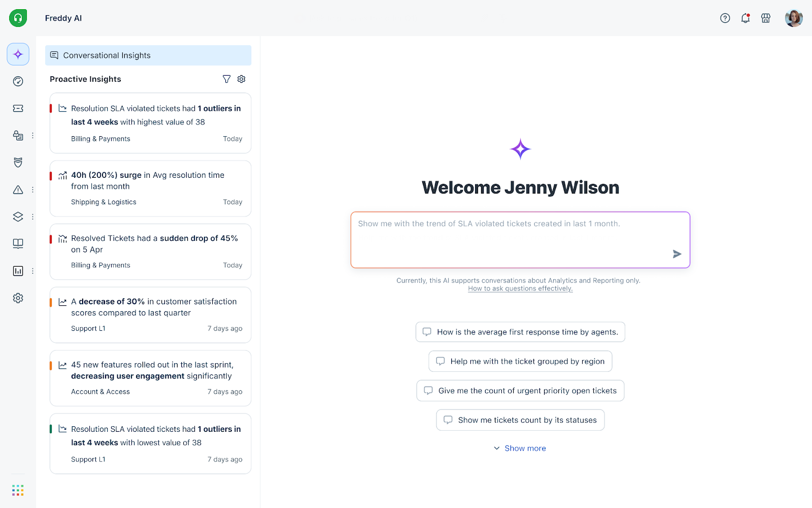Expand options next to reports chart icon
The image size is (812, 508).
(32, 271)
